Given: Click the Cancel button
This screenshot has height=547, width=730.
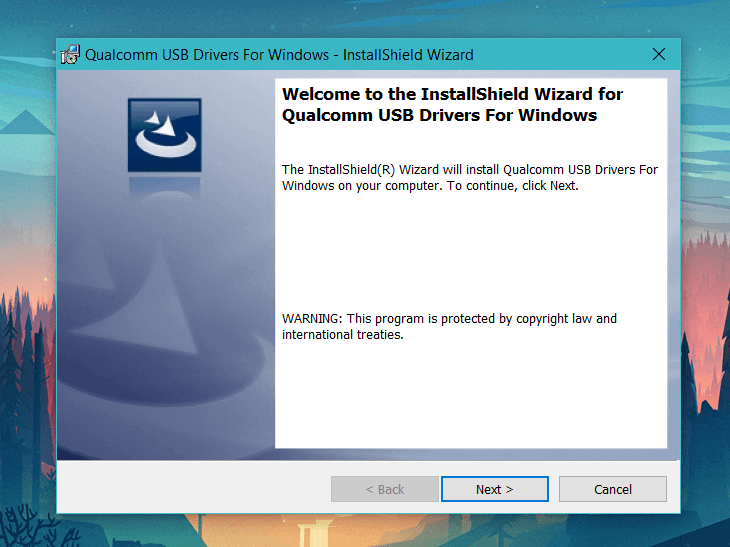Looking at the screenshot, I should point(613,489).
